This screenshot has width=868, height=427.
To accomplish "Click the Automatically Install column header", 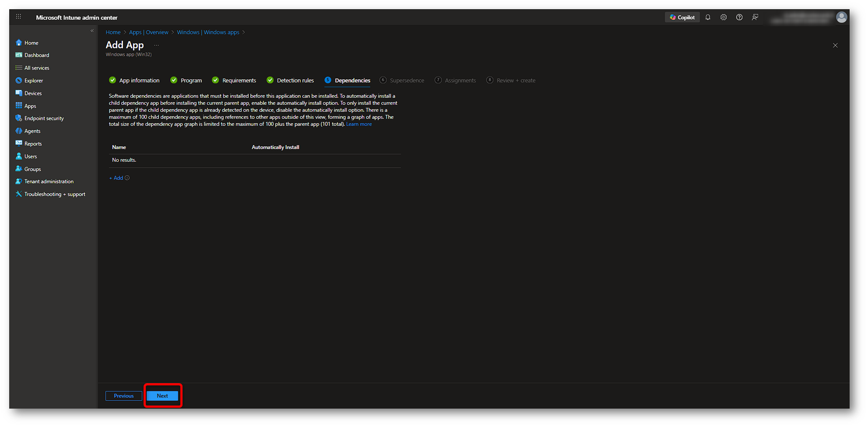I will coord(276,147).
